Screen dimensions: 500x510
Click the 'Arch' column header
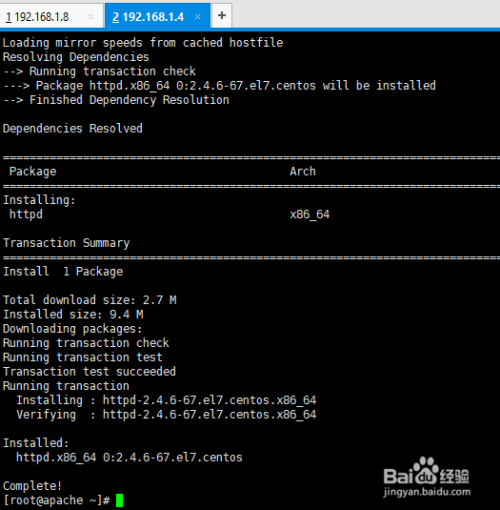[x=303, y=171]
